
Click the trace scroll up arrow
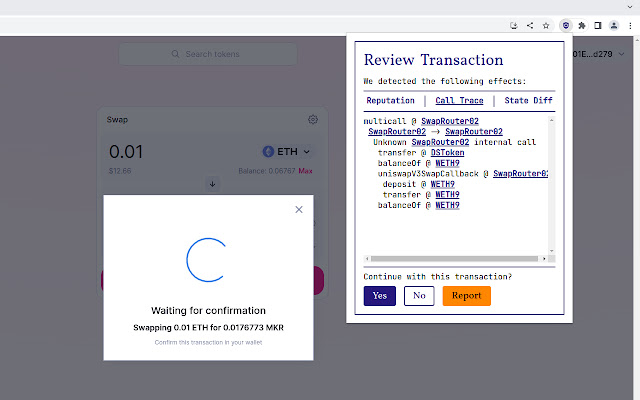coord(551,120)
